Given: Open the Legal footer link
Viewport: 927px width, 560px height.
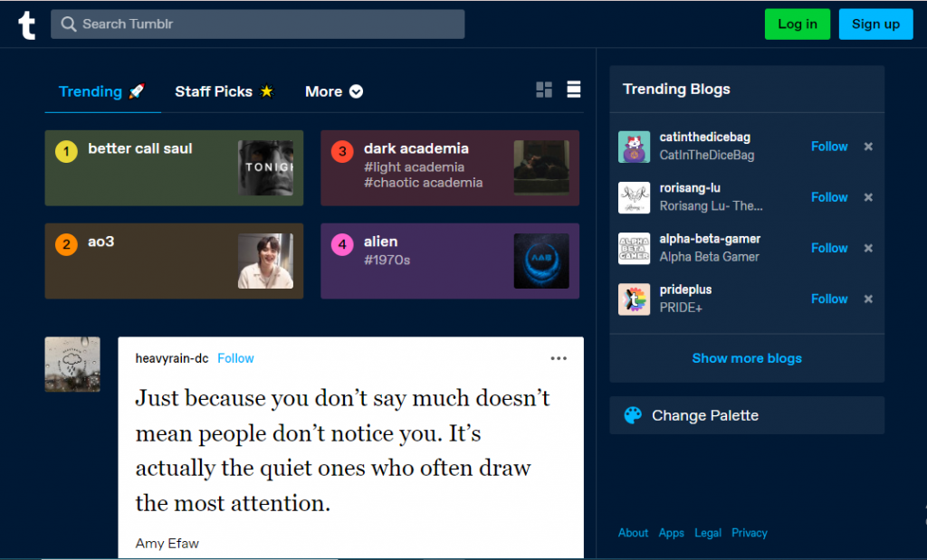Looking at the screenshot, I should 708,533.
